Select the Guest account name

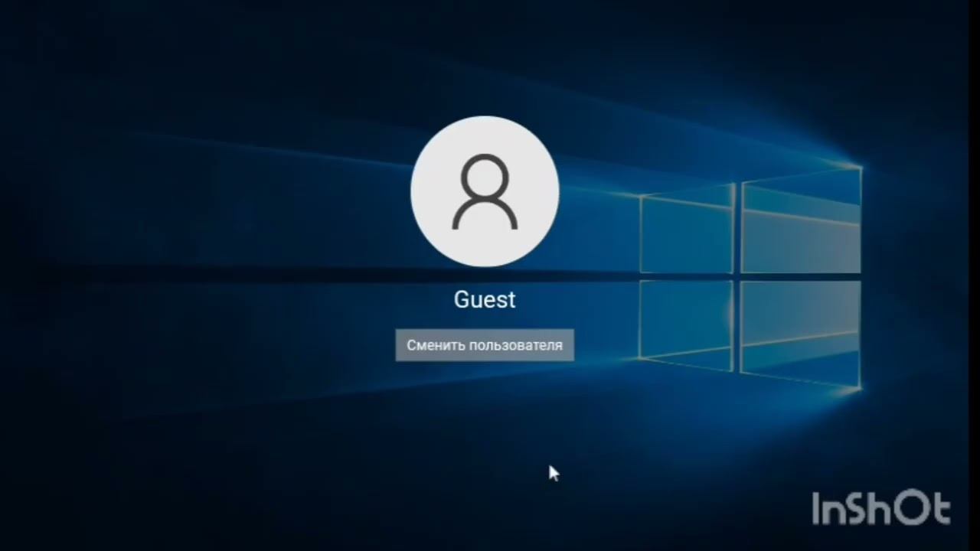[x=485, y=300]
